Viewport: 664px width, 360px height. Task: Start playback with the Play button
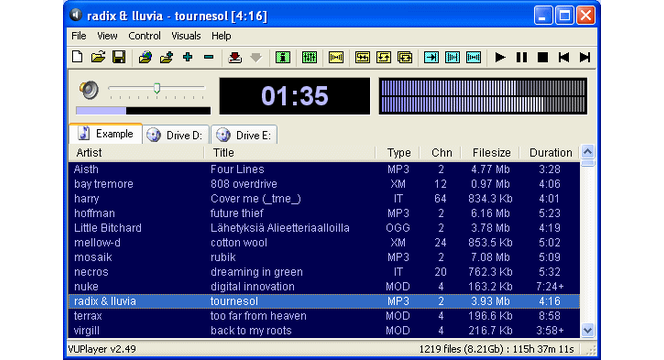tap(500, 57)
